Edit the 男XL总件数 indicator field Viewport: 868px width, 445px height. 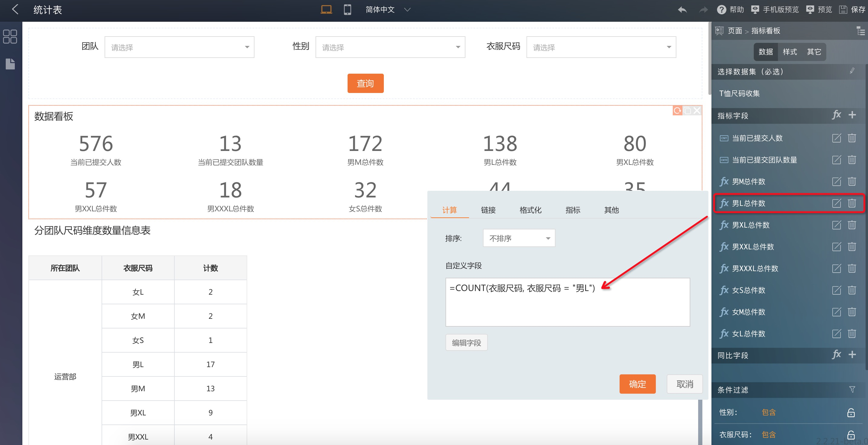tap(836, 225)
